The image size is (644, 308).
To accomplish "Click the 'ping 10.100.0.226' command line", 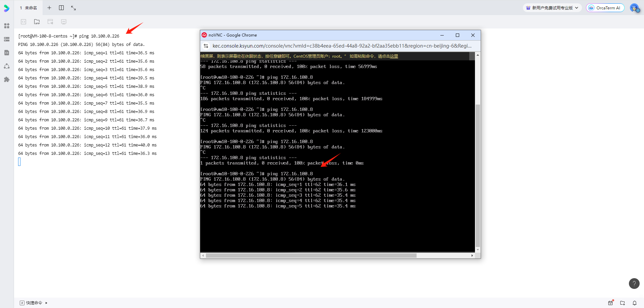I will [69, 36].
